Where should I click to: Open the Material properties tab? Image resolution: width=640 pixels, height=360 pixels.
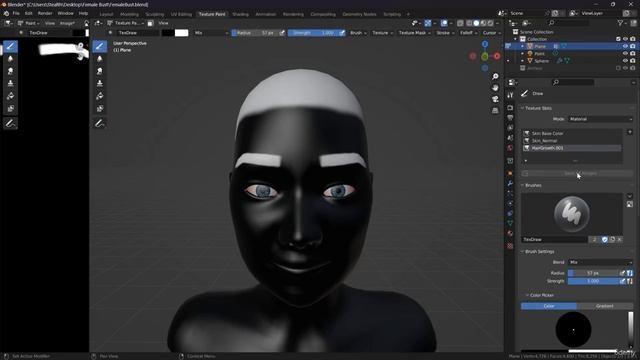point(510,233)
